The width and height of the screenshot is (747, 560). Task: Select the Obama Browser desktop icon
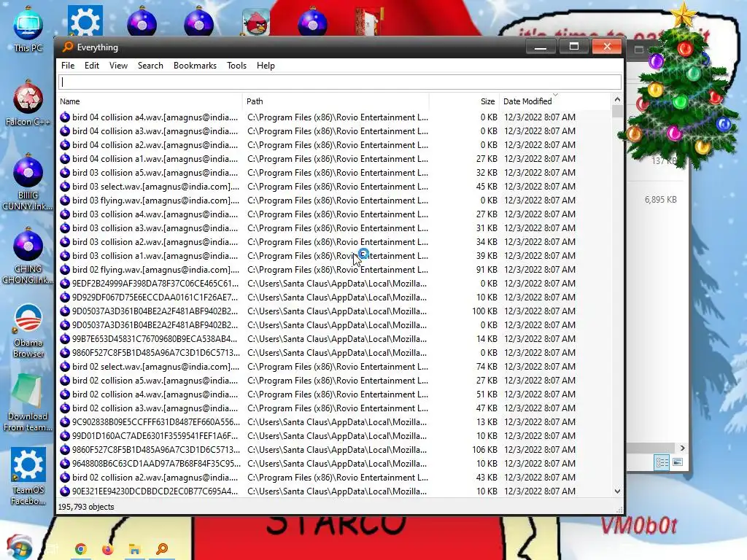28,330
